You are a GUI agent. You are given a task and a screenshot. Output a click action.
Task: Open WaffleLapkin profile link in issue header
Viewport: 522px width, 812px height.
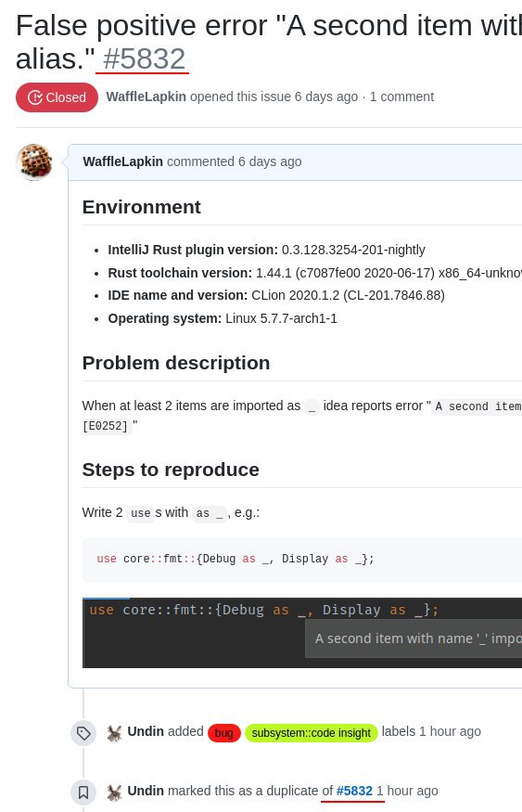click(146, 97)
